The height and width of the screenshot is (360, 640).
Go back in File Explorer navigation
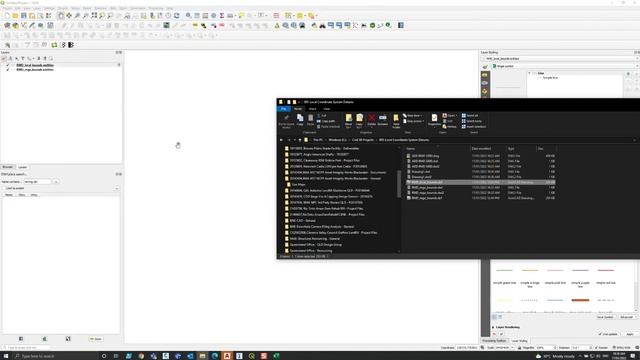[281, 140]
